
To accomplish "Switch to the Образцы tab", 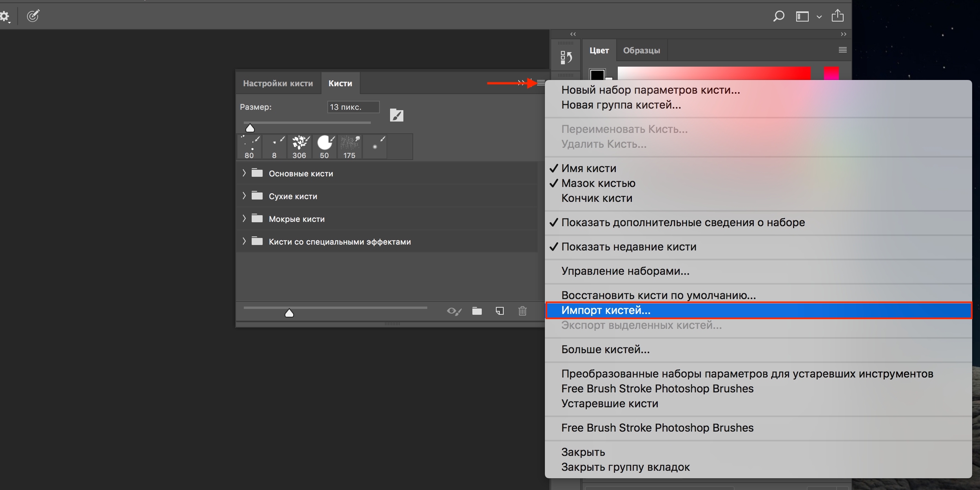I will point(641,51).
